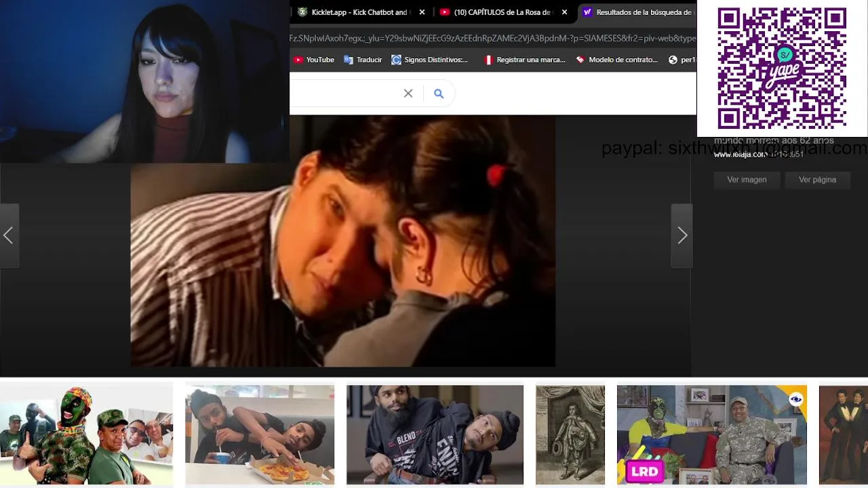Screen dimensions: 868x488
Task: Click the YouTube bookmark red icon
Action: click(298, 60)
